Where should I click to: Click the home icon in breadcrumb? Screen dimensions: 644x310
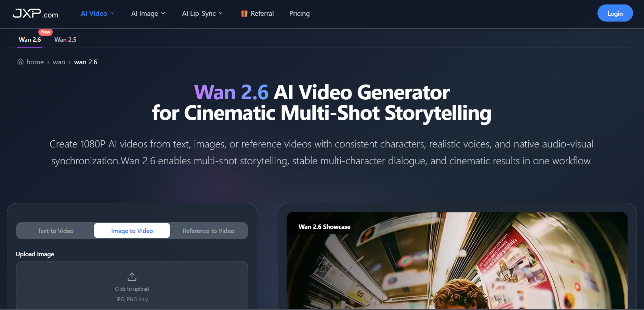pos(21,62)
